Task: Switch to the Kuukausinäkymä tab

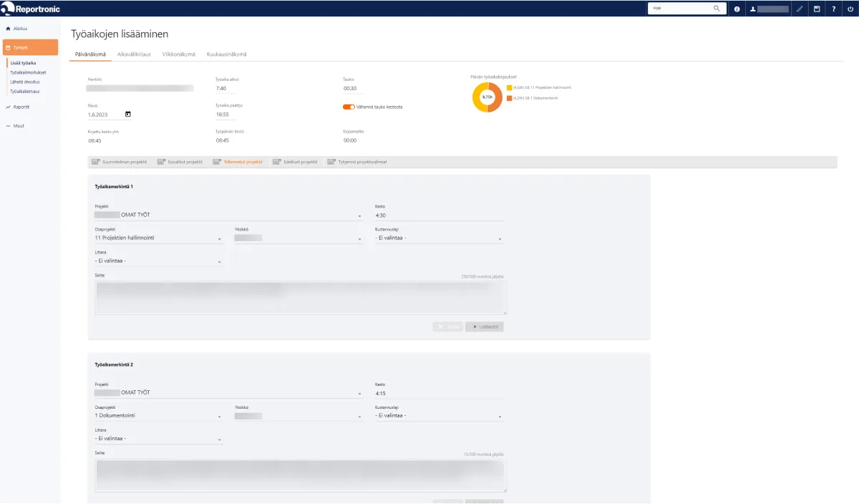Action: pyautogui.click(x=226, y=54)
